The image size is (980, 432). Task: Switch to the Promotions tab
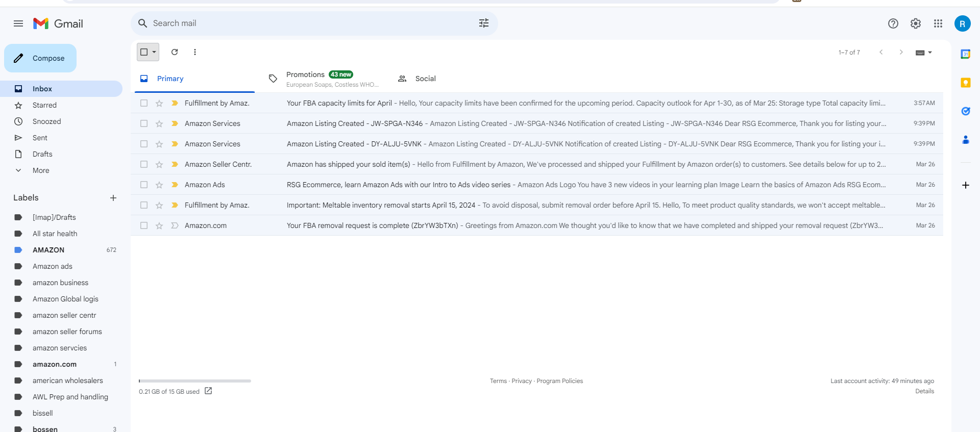[324, 79]
